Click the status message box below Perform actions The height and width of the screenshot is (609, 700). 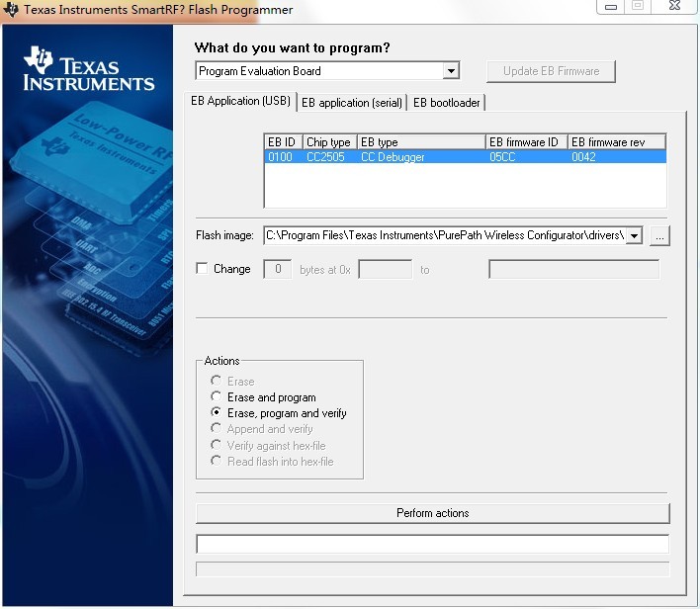pyautogui.click(x=433, y=545)
